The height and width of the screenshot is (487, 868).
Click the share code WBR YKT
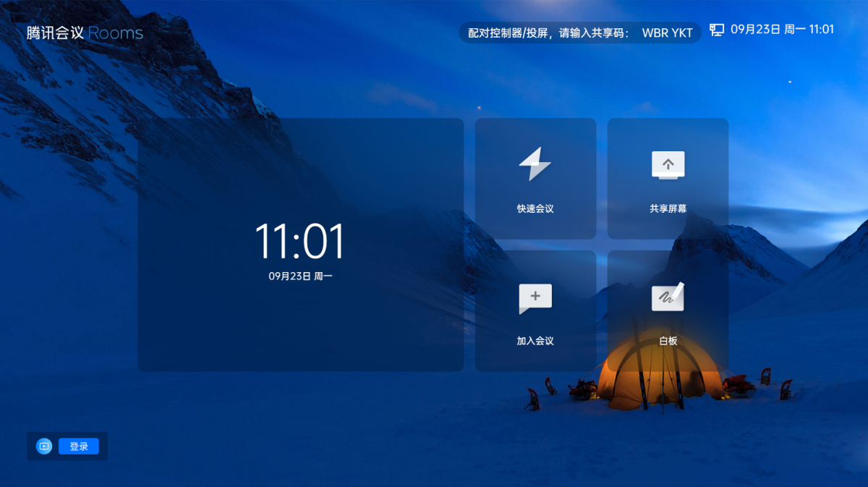pos(667,33)
